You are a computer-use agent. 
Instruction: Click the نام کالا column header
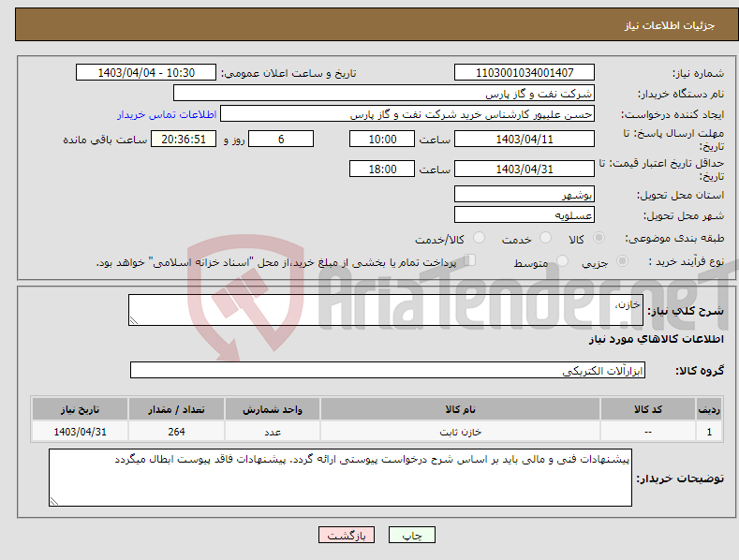pos(460,409)
